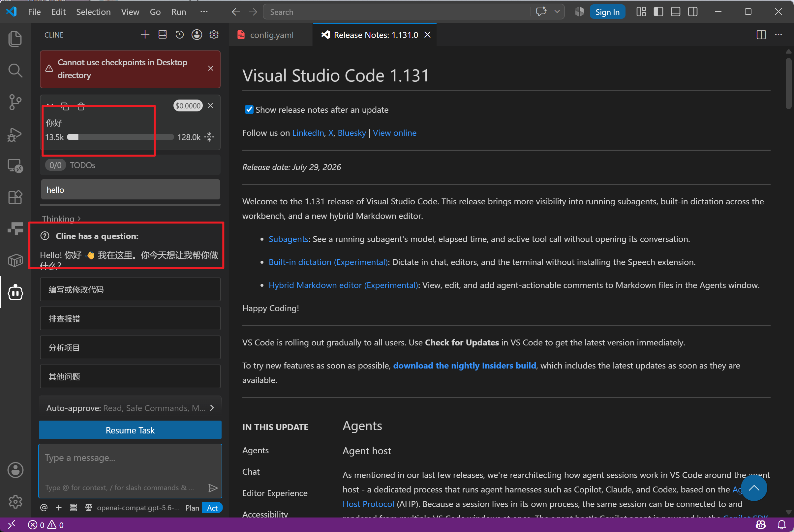Expand the Auto-approve settings row
The width and height of the screenshot is (794, 532).
130,408
